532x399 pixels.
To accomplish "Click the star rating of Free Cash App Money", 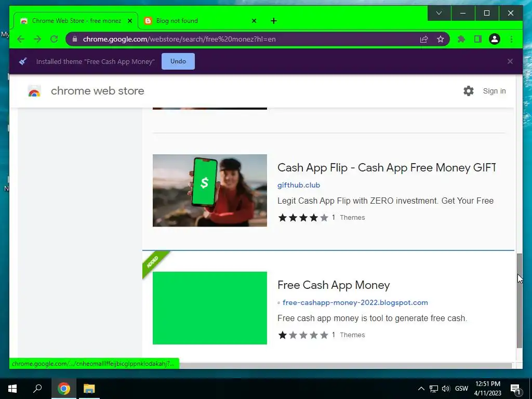I will (303, 335).
